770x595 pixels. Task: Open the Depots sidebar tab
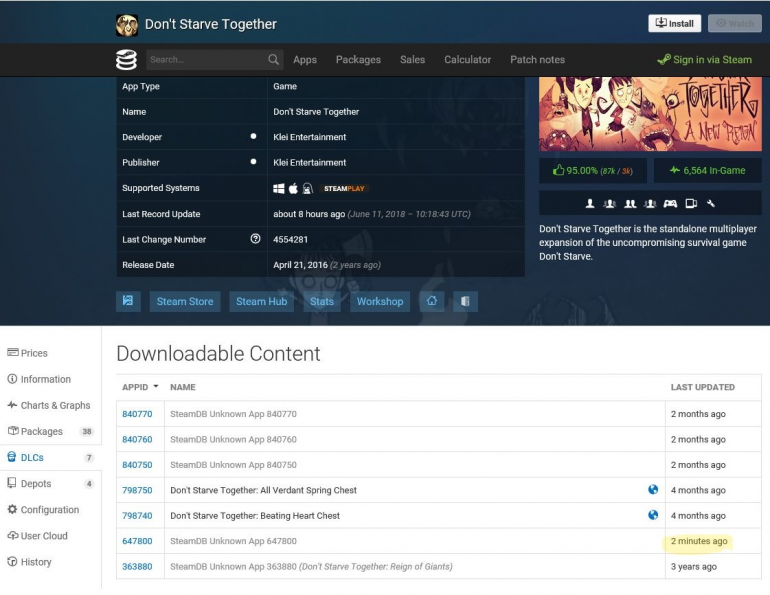51,484
